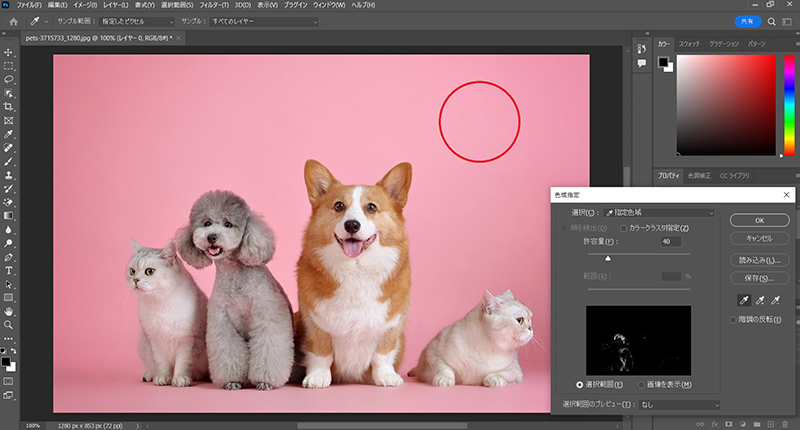
Task: Select the Rectangular Marquee tool
Action: click(9, 66)
